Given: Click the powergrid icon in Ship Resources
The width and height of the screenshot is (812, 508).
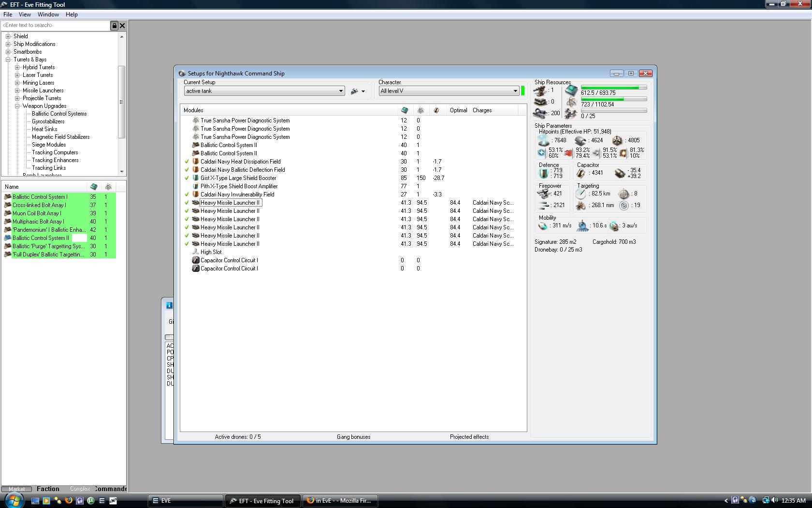Looking at the screenshot, I should (571, 102).
